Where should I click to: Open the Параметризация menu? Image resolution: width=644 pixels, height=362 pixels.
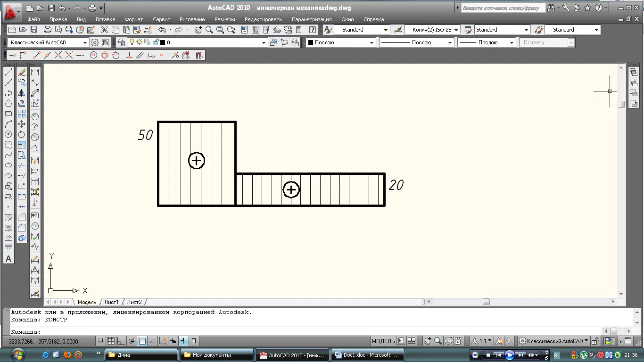(312, 19)
